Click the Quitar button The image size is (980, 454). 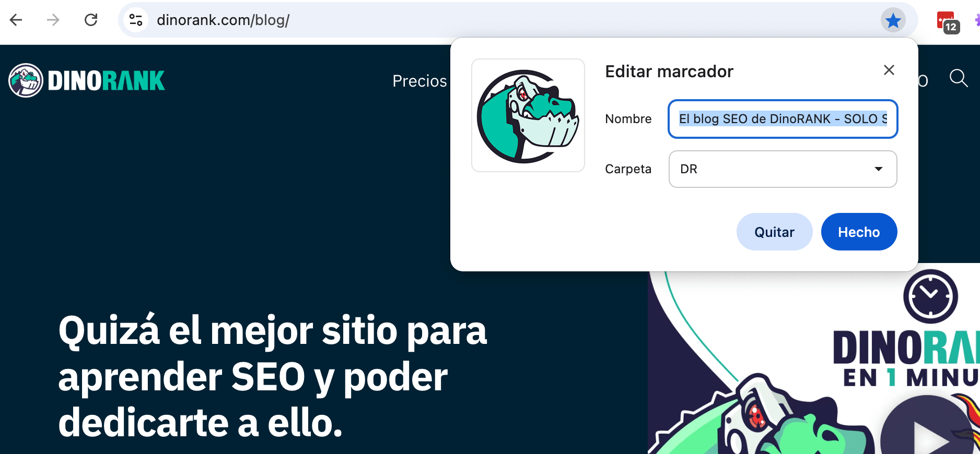[774, 232]
